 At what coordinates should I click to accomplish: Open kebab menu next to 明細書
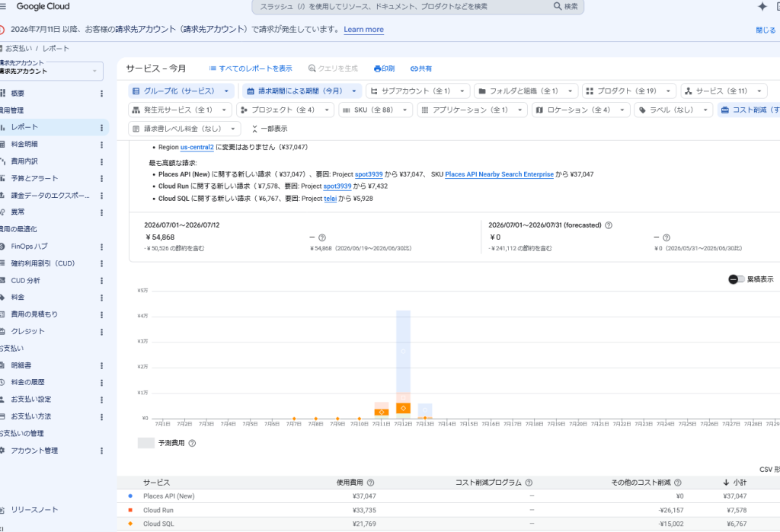[x=101, y=366]
